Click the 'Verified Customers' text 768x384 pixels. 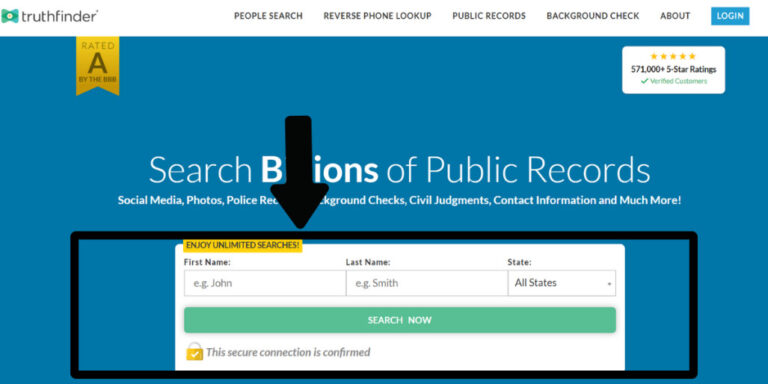678,81
